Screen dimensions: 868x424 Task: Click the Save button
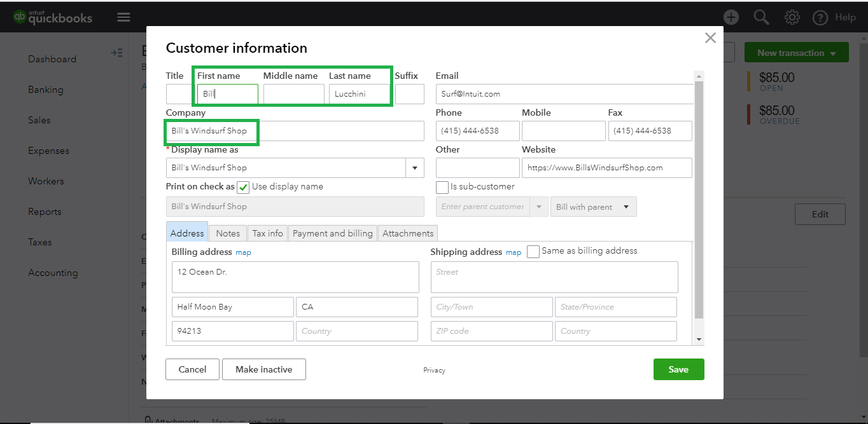[678, 369]
